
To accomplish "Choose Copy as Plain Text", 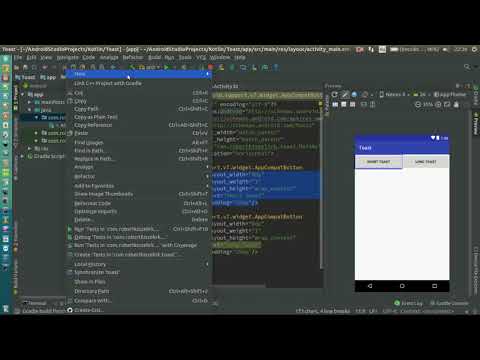I will point(138,117).
